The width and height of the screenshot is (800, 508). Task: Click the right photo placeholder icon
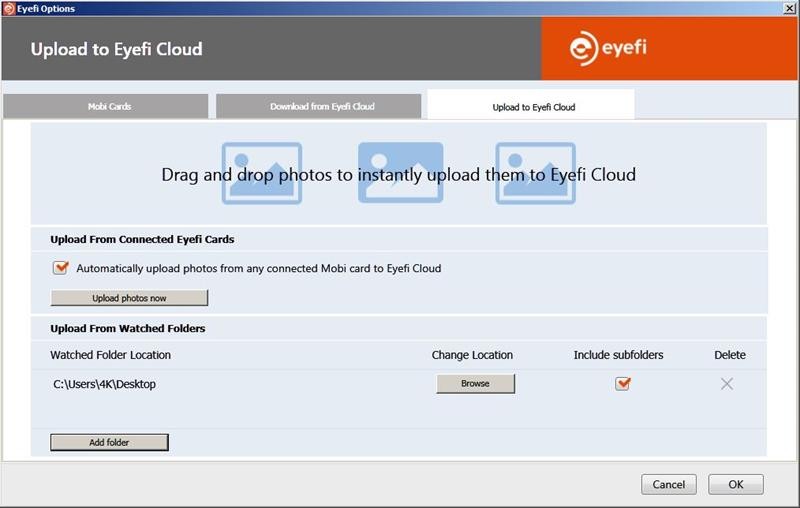[536, 173]
